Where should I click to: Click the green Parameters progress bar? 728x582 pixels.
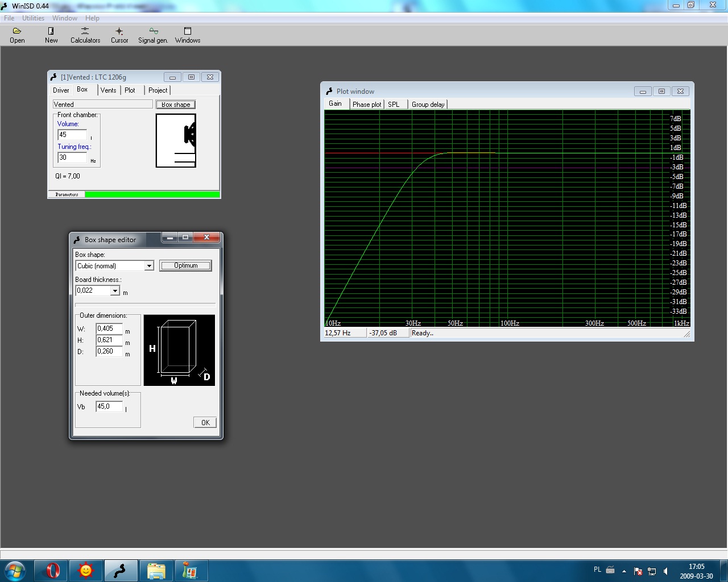[152, 194]
